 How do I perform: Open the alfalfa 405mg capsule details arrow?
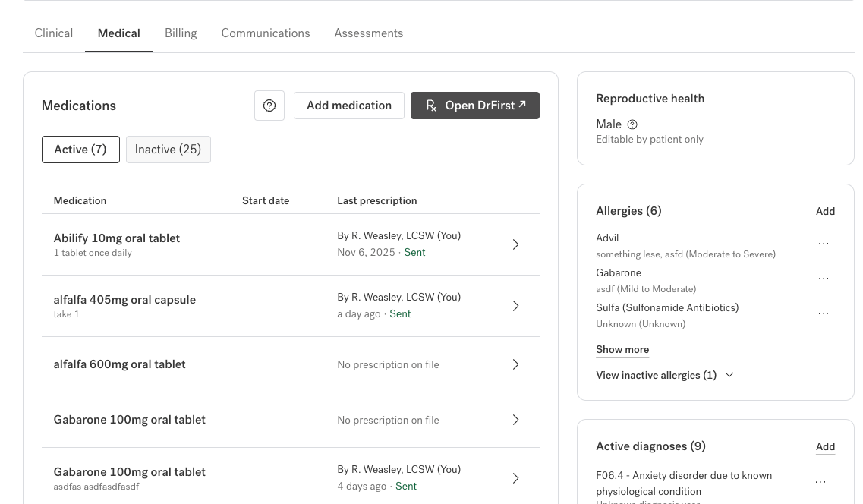[515, 306]
